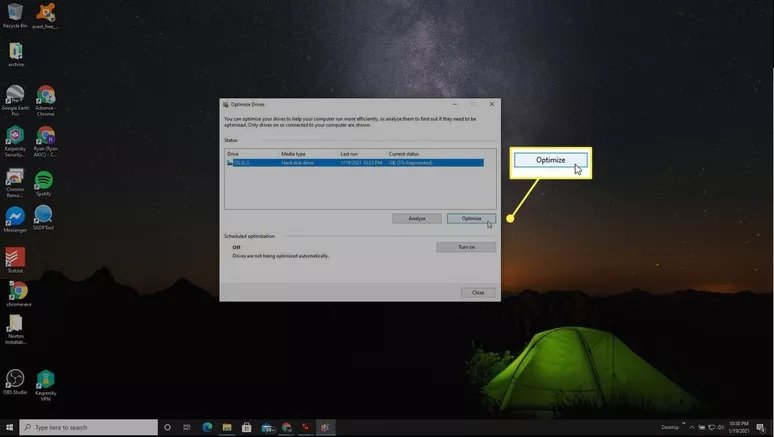
Task: Open Chrome Remote desktop shortcut
Action: tap(15, 183)
